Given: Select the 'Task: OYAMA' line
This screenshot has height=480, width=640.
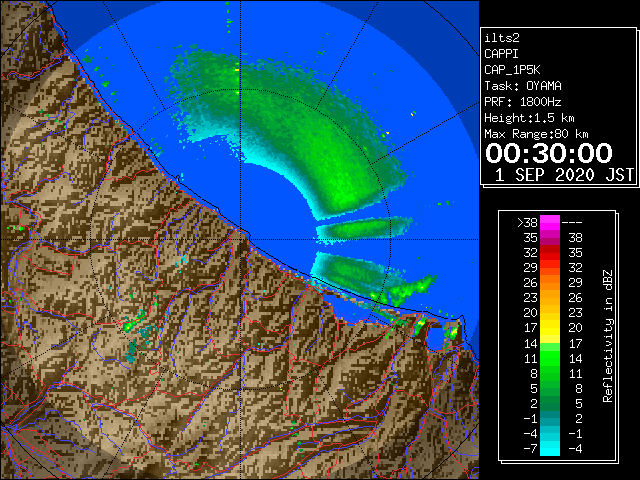Looking at the screenshot, I should [x=523, y=86].
